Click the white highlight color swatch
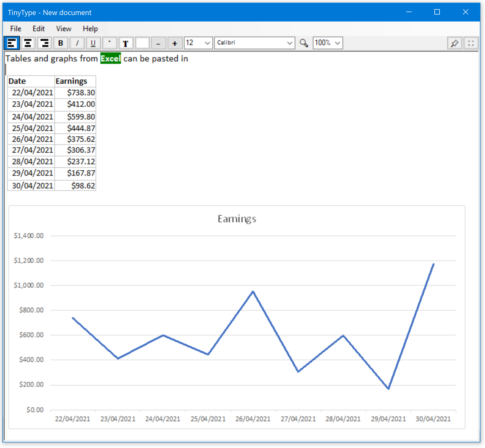 (x=142, y=43)
